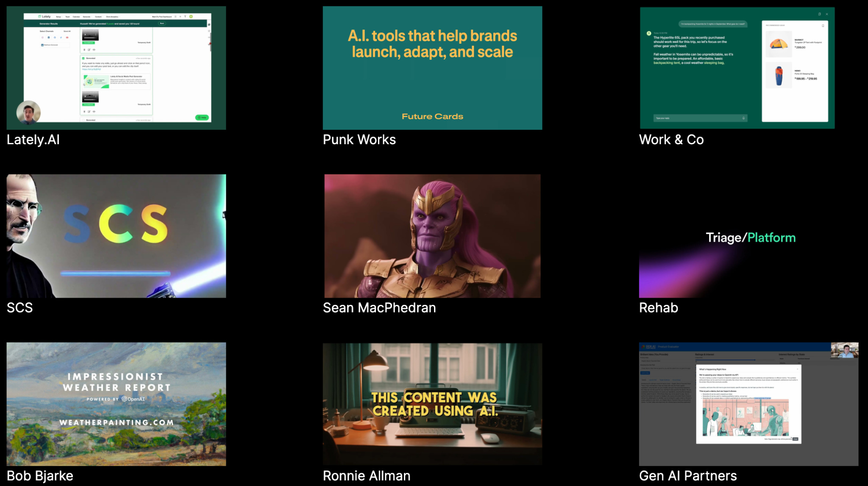Open the Sean MacPhedran Thanos thumbnail
This screenshot has width=868, height=486.
(x=432, y=236)
